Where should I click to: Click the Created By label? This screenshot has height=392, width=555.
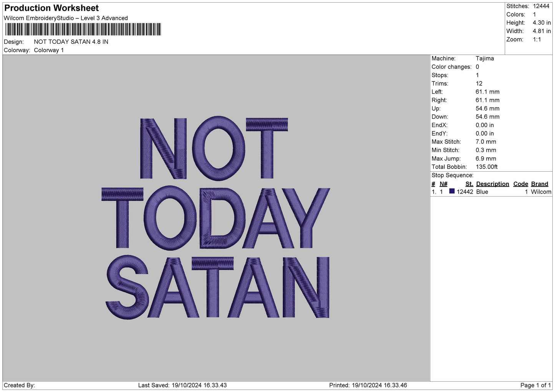tap(19, 385)
